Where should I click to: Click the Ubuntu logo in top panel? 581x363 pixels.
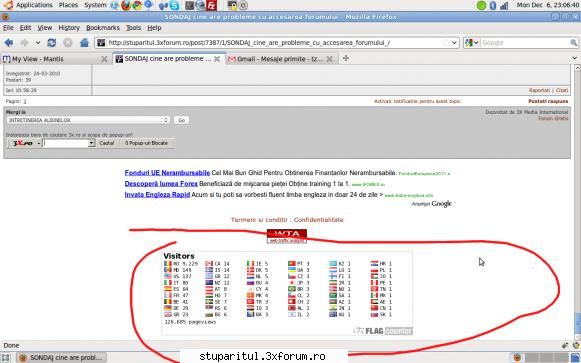(8, 5)
